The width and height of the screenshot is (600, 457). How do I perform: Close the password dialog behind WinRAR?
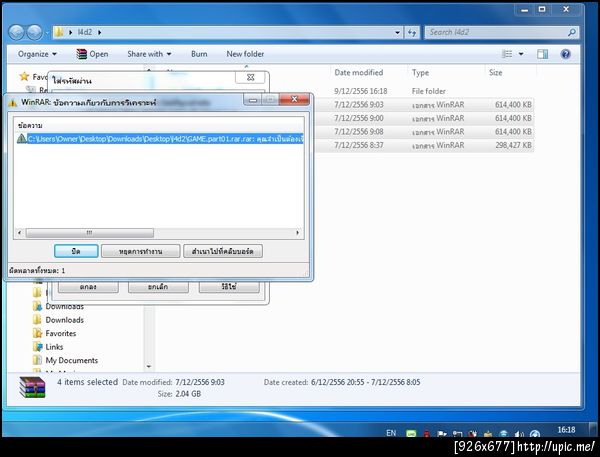click(250, 77)
